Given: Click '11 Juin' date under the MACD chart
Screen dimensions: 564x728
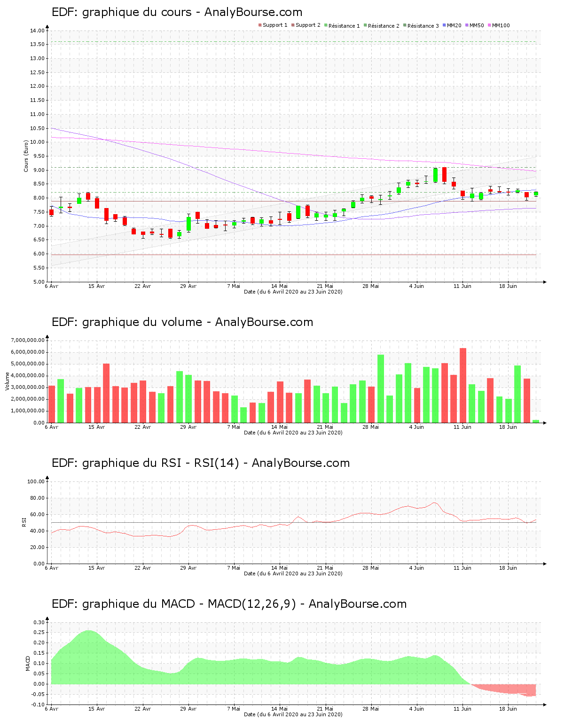Looking at the screenshot, I should pos(462,709).
